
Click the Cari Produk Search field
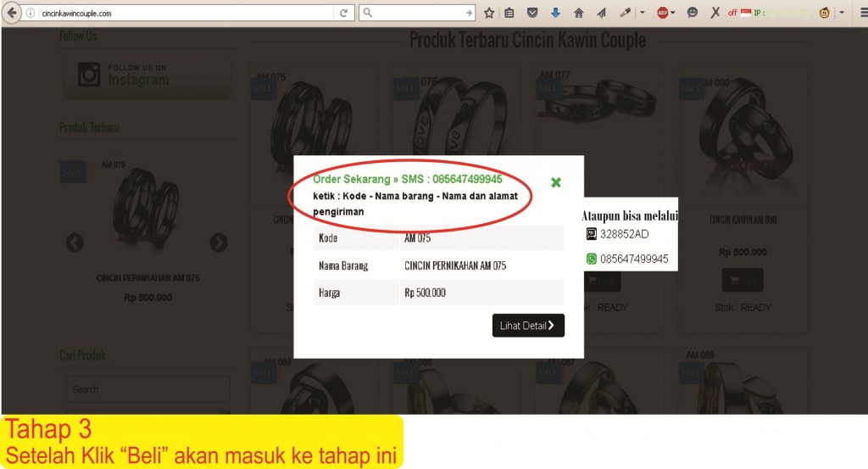[147, 389]
